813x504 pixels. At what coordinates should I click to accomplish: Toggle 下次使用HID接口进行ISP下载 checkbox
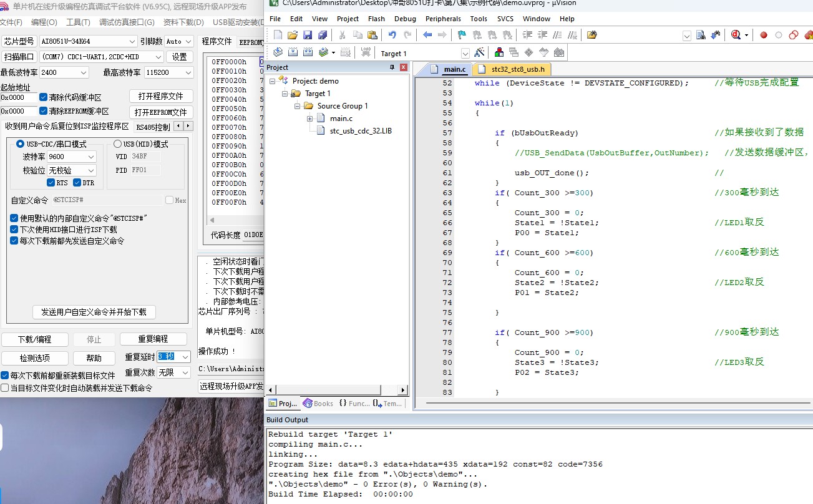[x=14, y=230]
